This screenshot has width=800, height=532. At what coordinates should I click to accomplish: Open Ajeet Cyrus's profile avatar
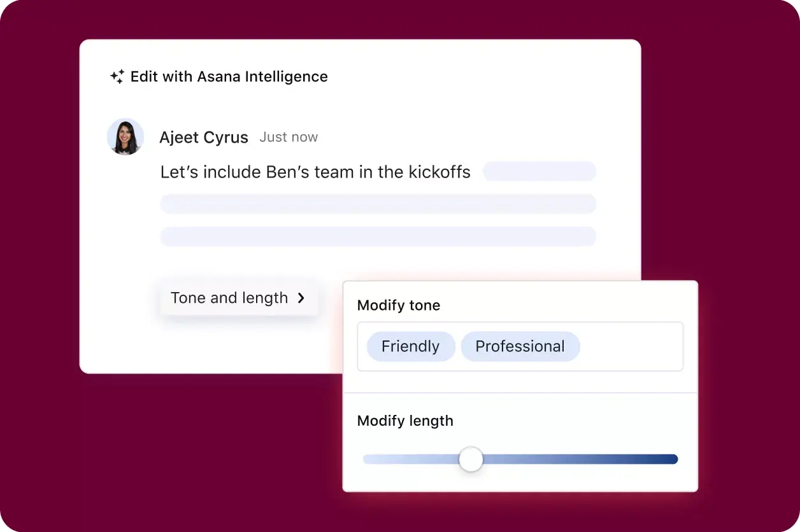point(125,137)
